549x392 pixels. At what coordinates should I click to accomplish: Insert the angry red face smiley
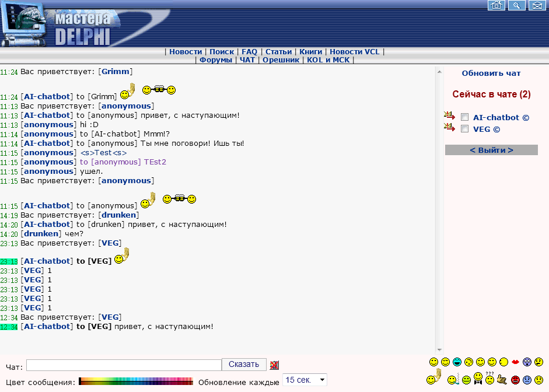tap(515, 380)
